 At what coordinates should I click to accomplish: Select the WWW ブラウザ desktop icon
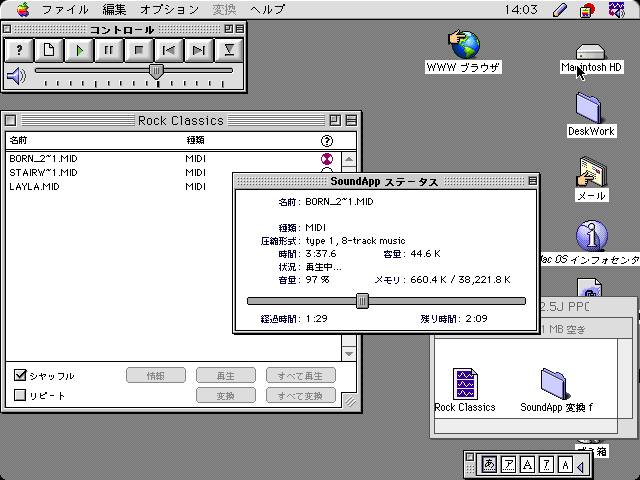point(464,44)
